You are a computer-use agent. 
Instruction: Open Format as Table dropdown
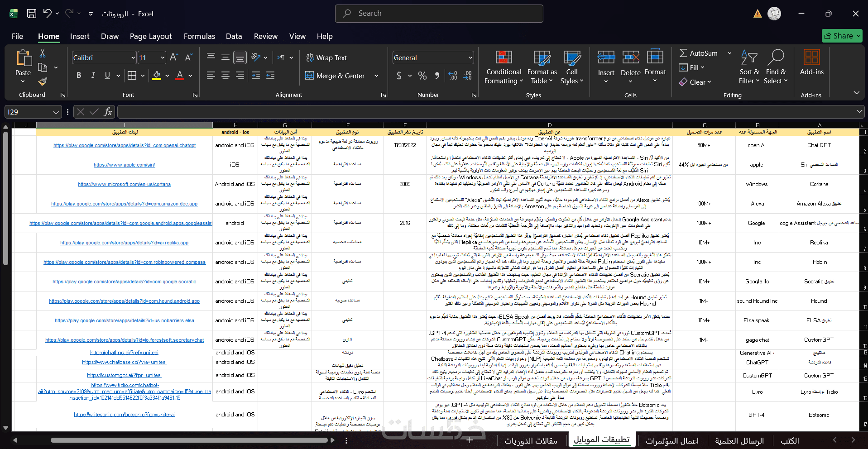click(542, 67)
